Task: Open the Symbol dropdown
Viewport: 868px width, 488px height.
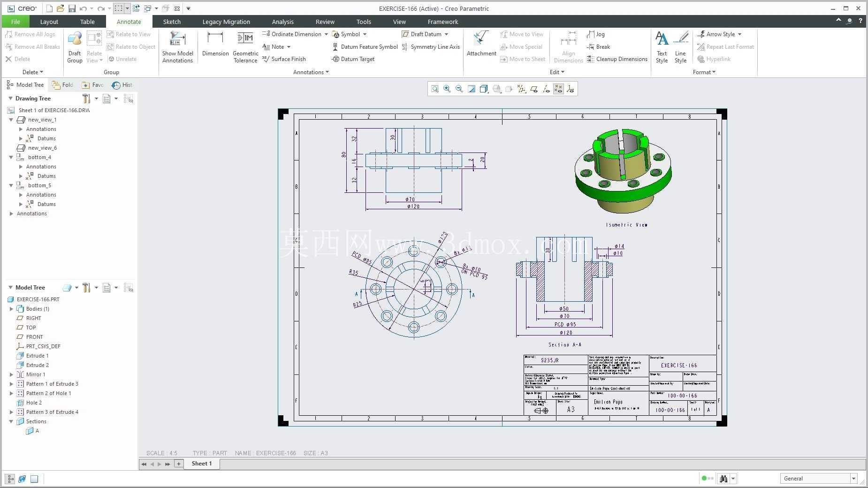Action: (365, 34)
